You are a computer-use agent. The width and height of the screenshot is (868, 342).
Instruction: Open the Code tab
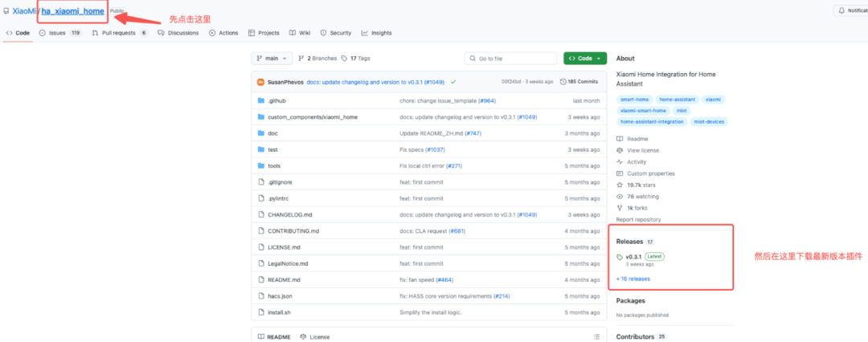coord(18,33)
